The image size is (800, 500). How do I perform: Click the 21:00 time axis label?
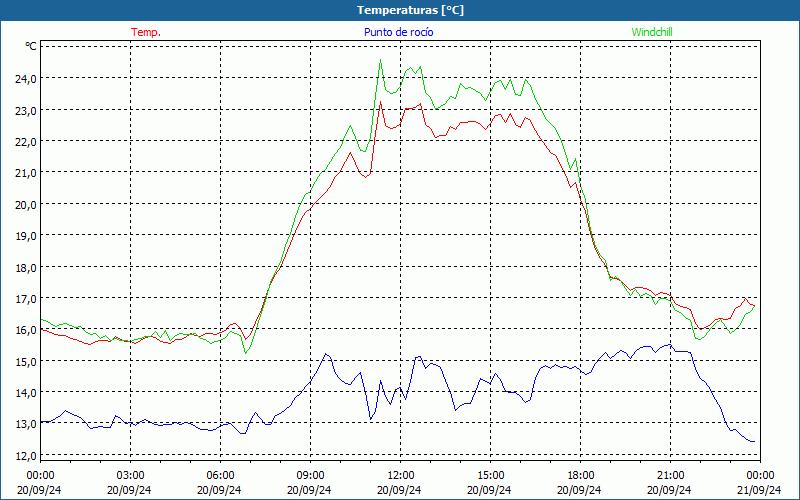[670, 476]
